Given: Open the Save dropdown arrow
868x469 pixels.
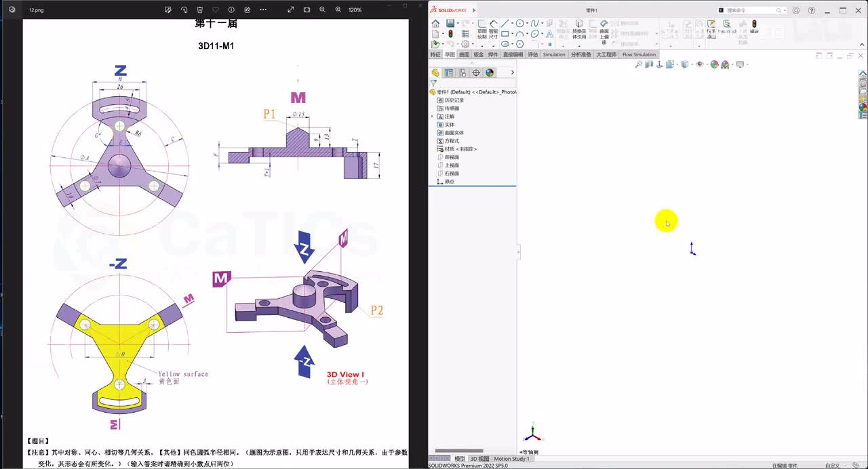Looking at the screenshot, I should tap(458, 24).
